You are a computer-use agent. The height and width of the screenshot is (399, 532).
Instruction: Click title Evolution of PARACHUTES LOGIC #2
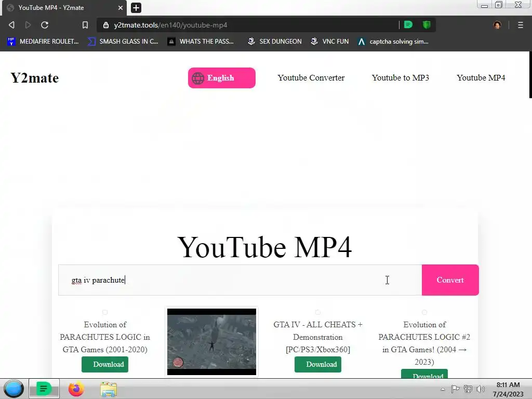424,343
